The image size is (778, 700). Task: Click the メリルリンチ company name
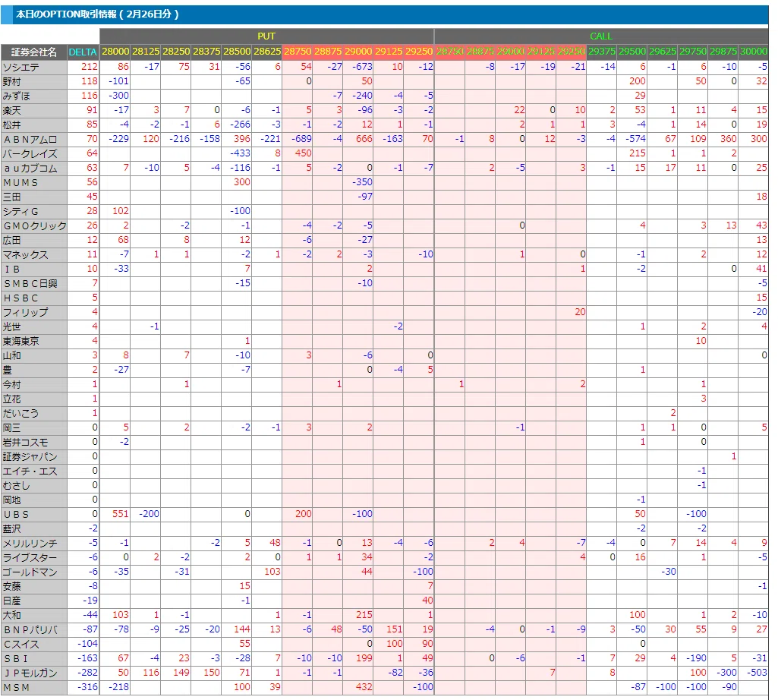[30, 544]
